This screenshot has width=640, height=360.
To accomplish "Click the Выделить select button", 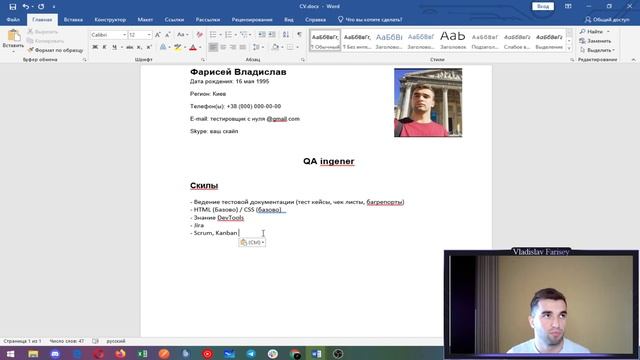I will [x=597, y=50].
